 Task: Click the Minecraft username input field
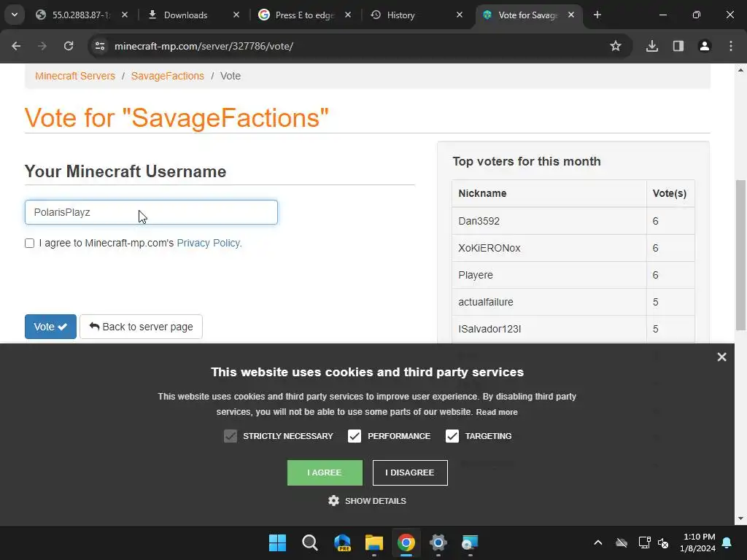[151, 212]
